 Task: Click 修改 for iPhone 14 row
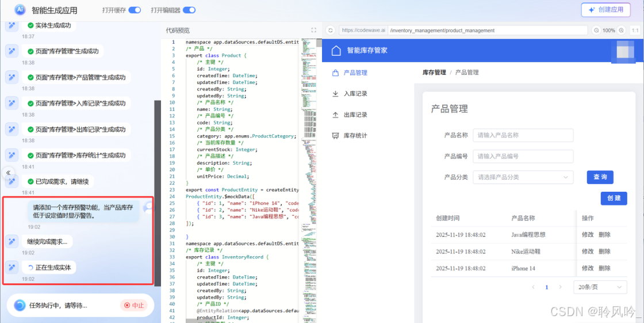[588, 268]
